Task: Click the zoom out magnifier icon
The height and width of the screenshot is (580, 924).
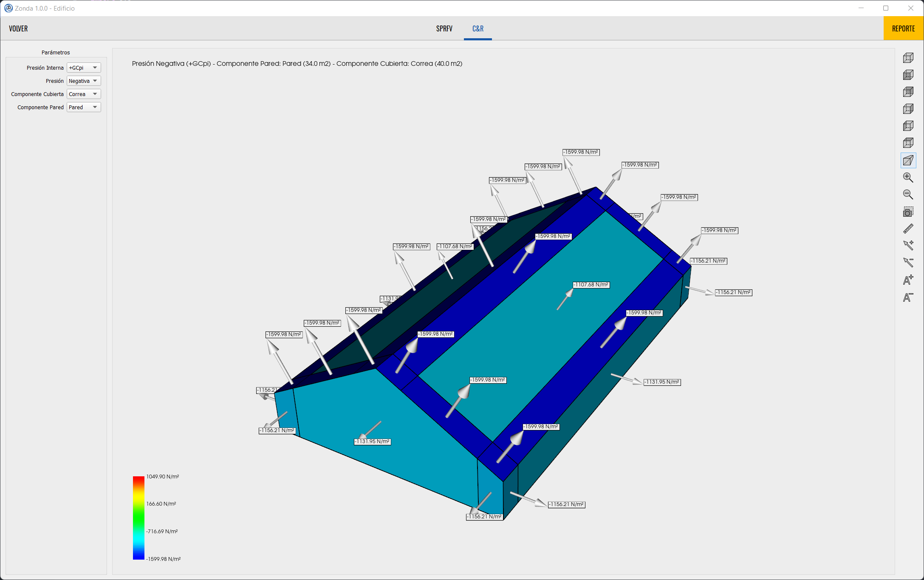Action: click(908, 195)
